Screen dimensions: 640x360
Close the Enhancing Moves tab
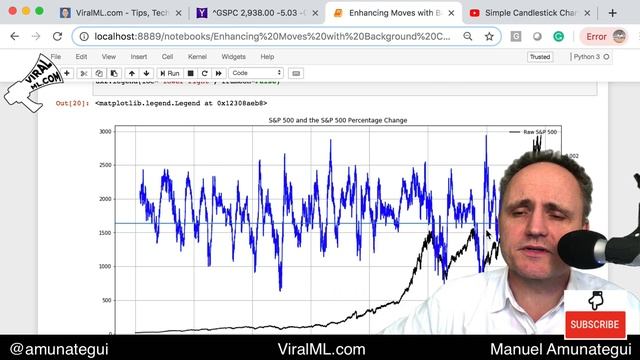[451, 13]
